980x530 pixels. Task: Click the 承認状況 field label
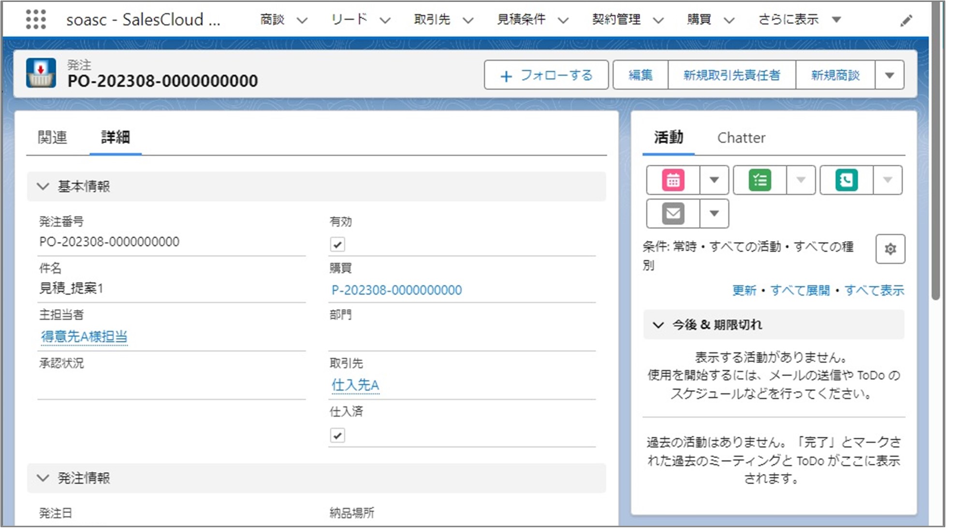click(61, 363)
